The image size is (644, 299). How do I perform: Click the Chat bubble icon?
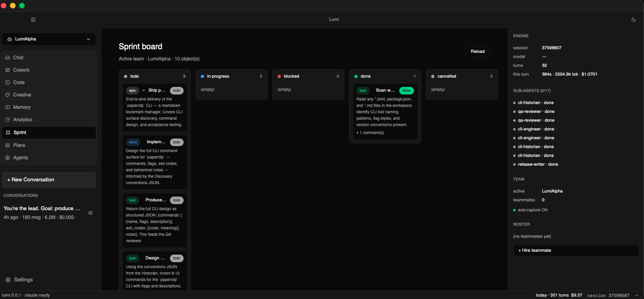[8, 58]
